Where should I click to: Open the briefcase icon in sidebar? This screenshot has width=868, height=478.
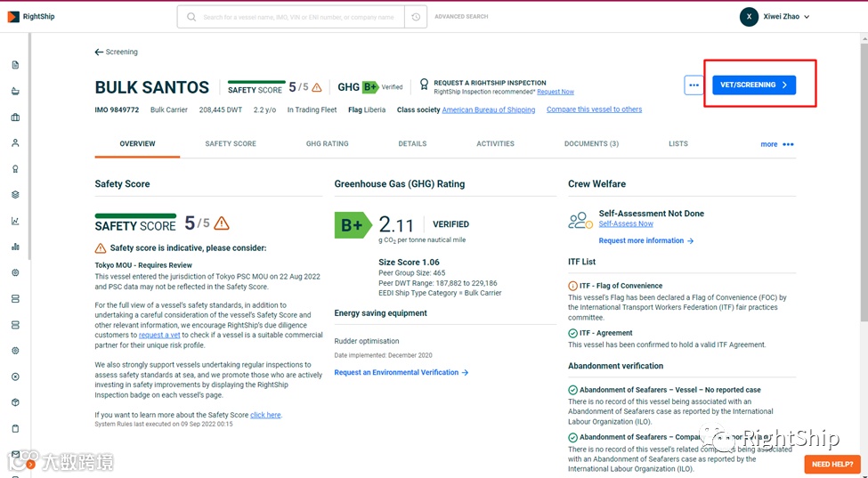point(15,117)
